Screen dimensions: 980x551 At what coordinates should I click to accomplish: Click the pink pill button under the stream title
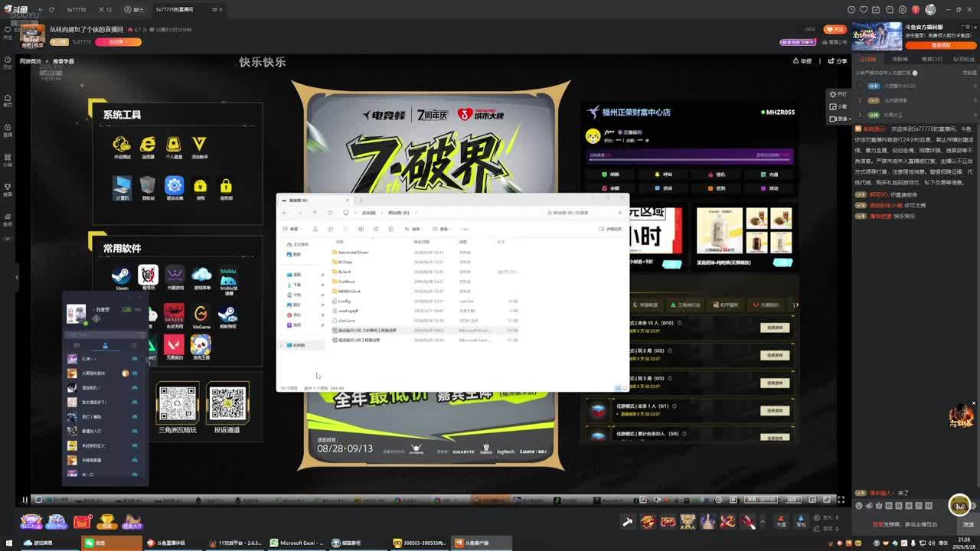[118, 42]
